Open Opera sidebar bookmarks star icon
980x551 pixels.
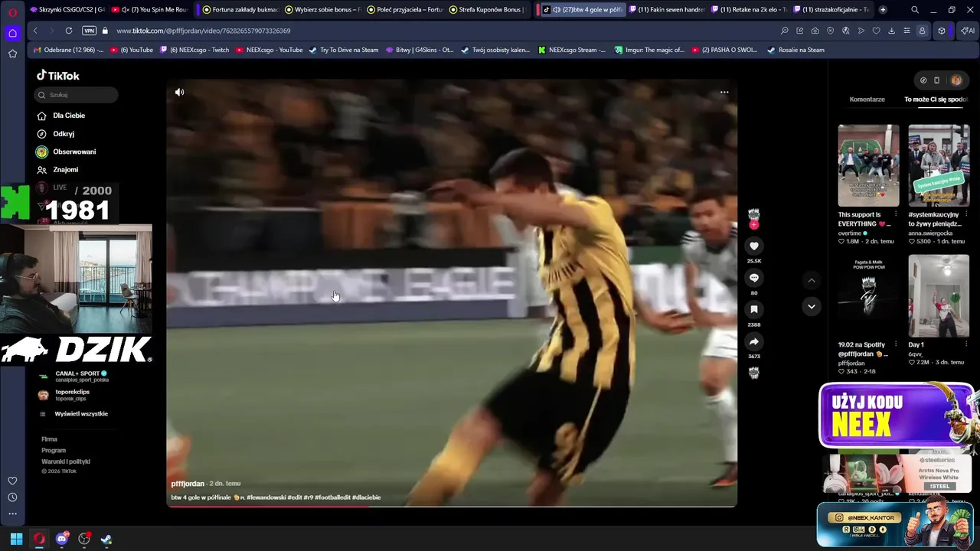pos(12,54)
